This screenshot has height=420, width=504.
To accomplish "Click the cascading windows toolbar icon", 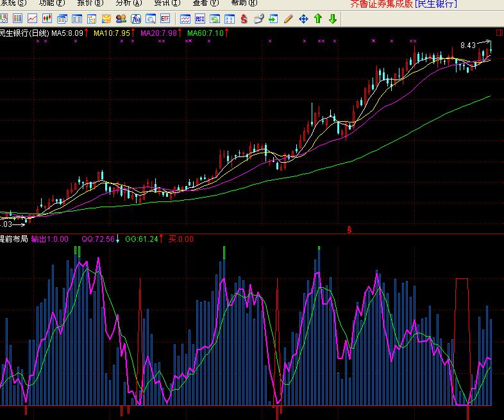I will pyautogui.click(x=62, y=19).
